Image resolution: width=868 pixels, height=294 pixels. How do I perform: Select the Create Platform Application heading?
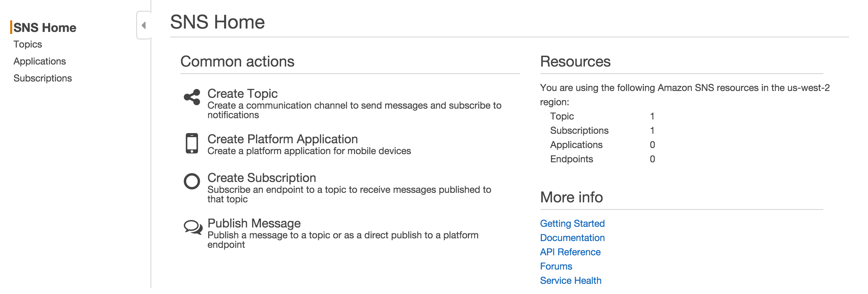pyautogui.click(x=282, y=139)
